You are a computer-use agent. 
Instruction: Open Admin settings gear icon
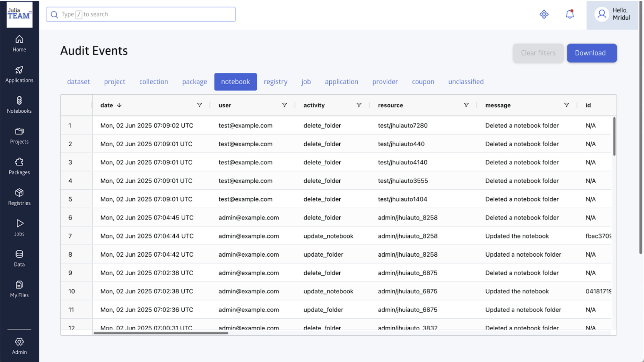19,342
